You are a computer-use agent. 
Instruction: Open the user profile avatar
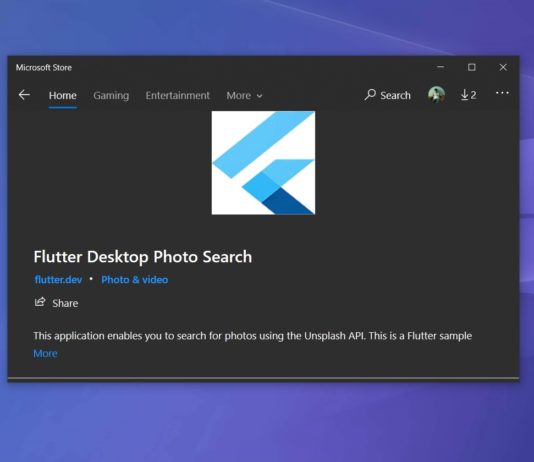tap(436, 95)
